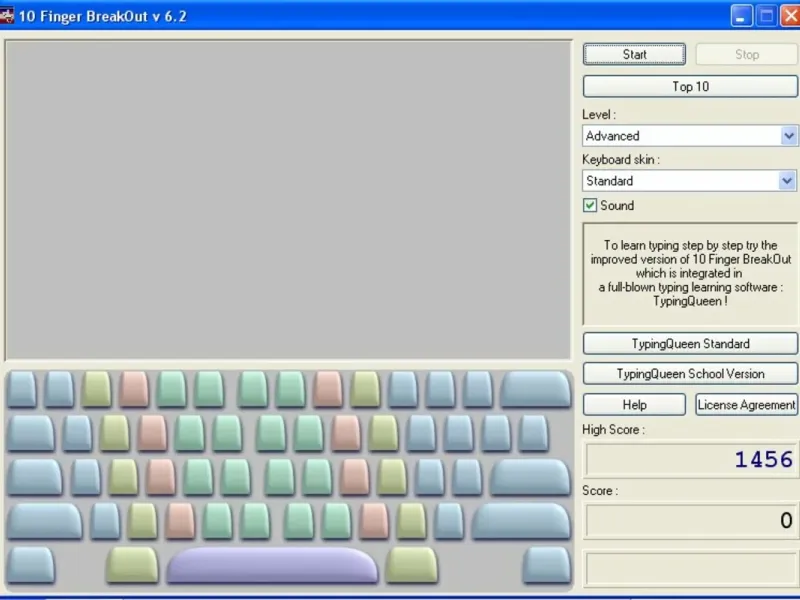
Task: Click the blue key at the bottom-left corner
Action: [31, 565]
